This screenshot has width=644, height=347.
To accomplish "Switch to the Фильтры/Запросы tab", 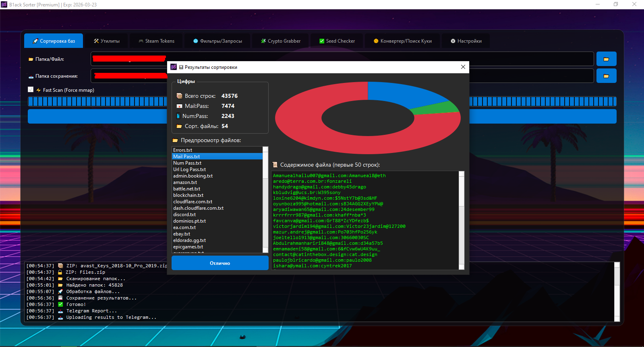I will tap(217, 41).
